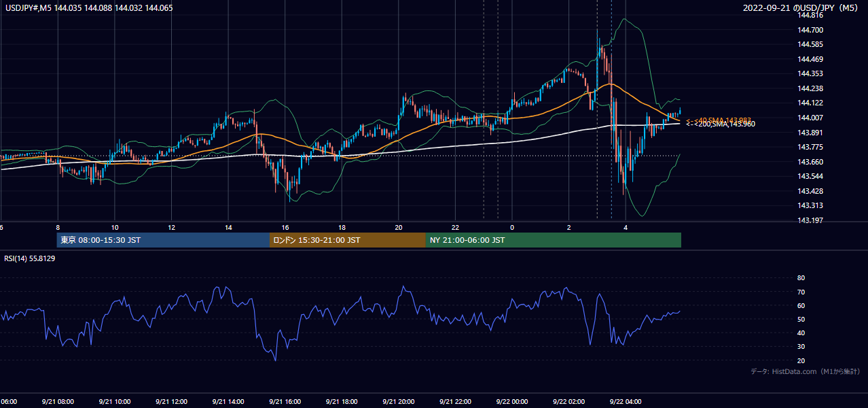Select the ロンドン 15:30-21:00 JST session bar
Image resolution: width=868 pixels, height=408 pixels.
click(348, 240)
